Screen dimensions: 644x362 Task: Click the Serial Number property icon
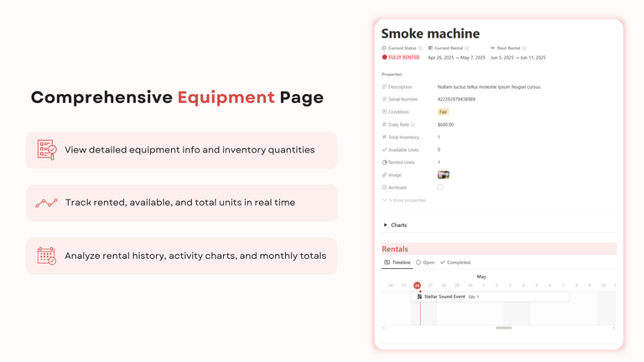(384, 100)
